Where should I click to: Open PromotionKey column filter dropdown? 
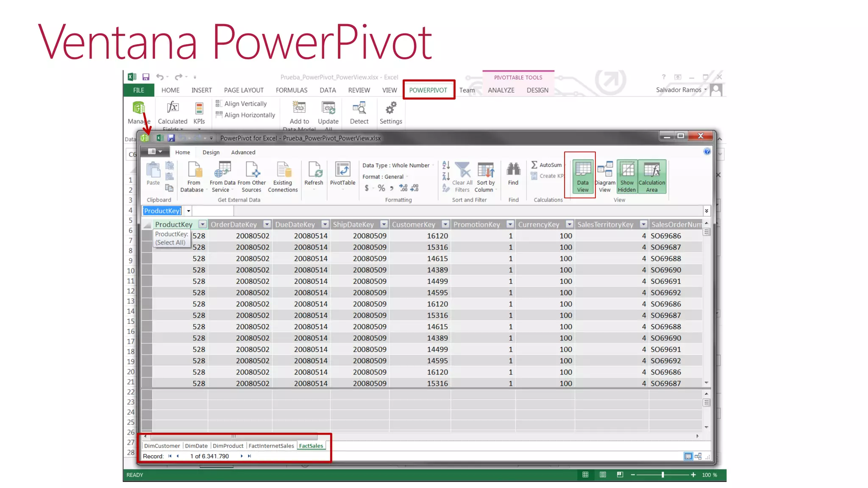click(510, 225)
